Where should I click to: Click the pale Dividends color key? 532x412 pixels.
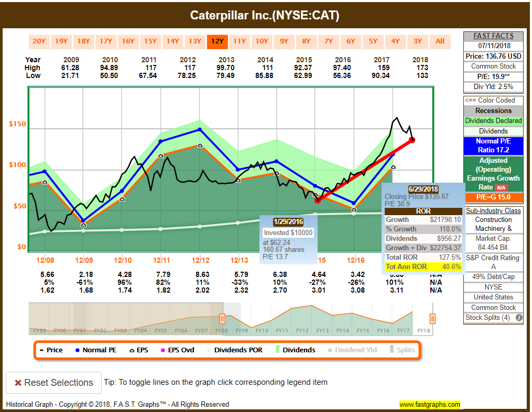[x=493, y=131]
